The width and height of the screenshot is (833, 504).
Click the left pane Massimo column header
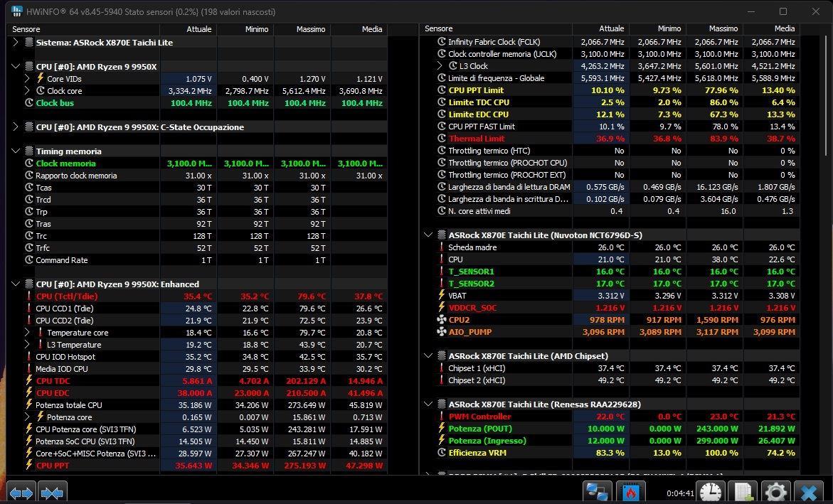302,29
